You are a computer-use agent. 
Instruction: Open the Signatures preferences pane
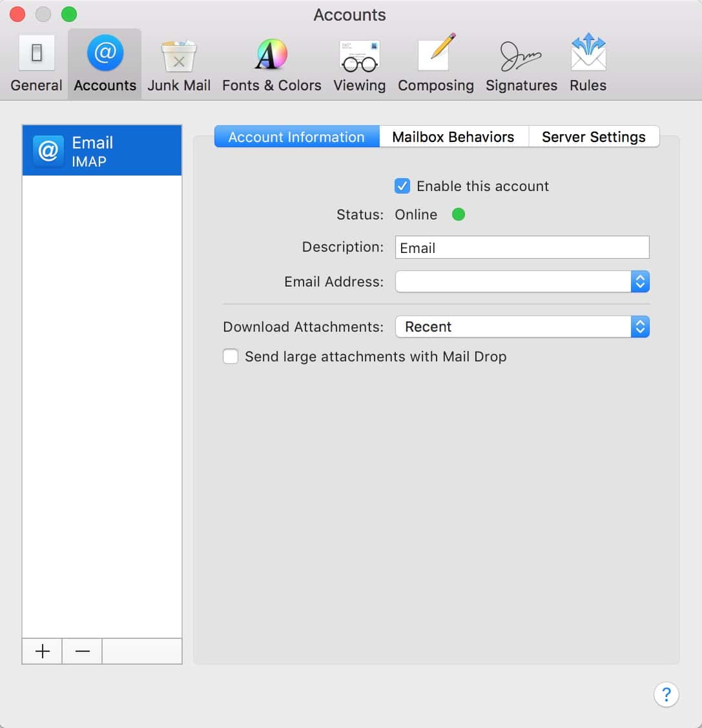pyautogui.click(x=521, y=65)
